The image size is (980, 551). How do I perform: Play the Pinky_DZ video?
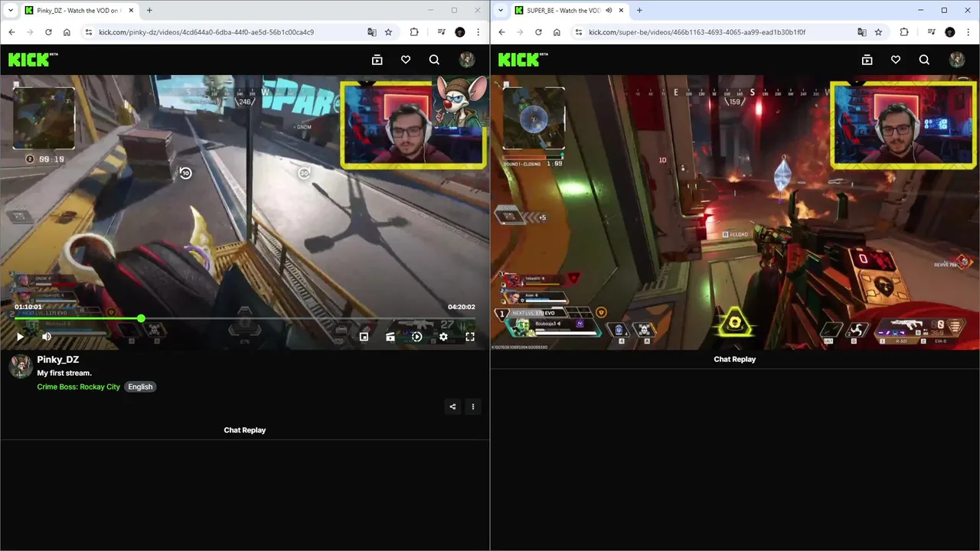[20, 337]
